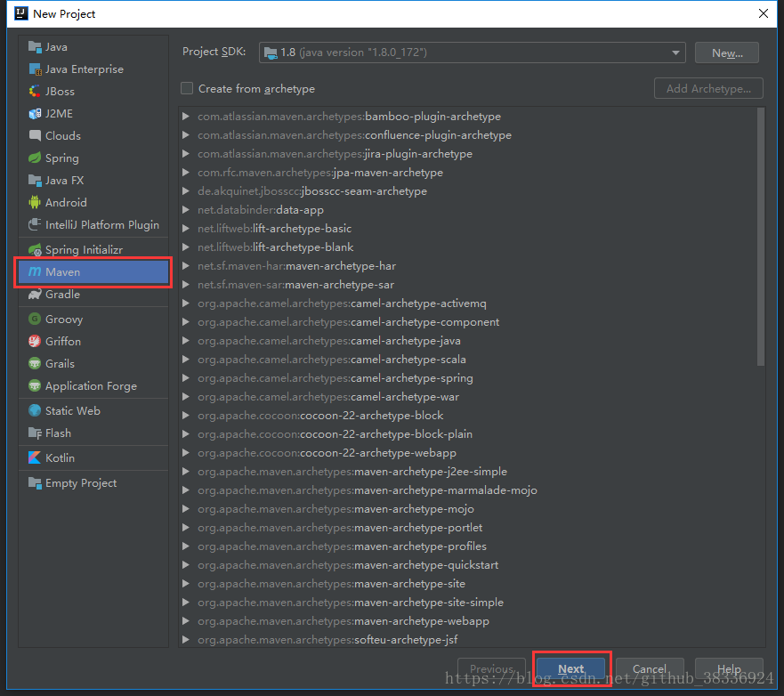
Task: Click the SDK text 1.8 java version
Action: tap(353, 53)
